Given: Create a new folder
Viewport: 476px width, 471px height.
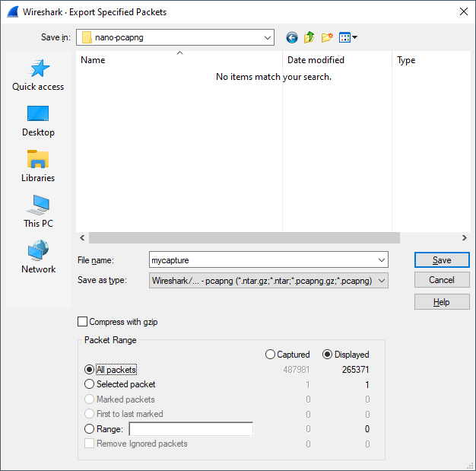Looking at the screenshot, I should [x=327, y=37].
